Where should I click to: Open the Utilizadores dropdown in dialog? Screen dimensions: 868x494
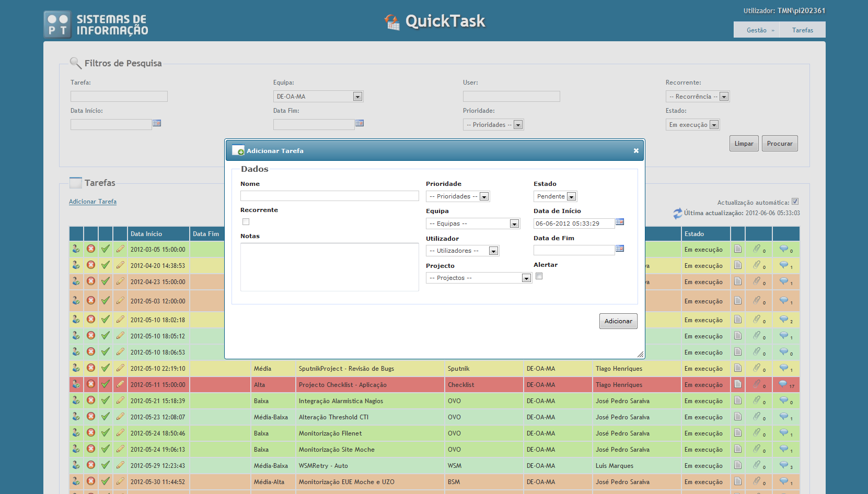[x=462, y=251]
